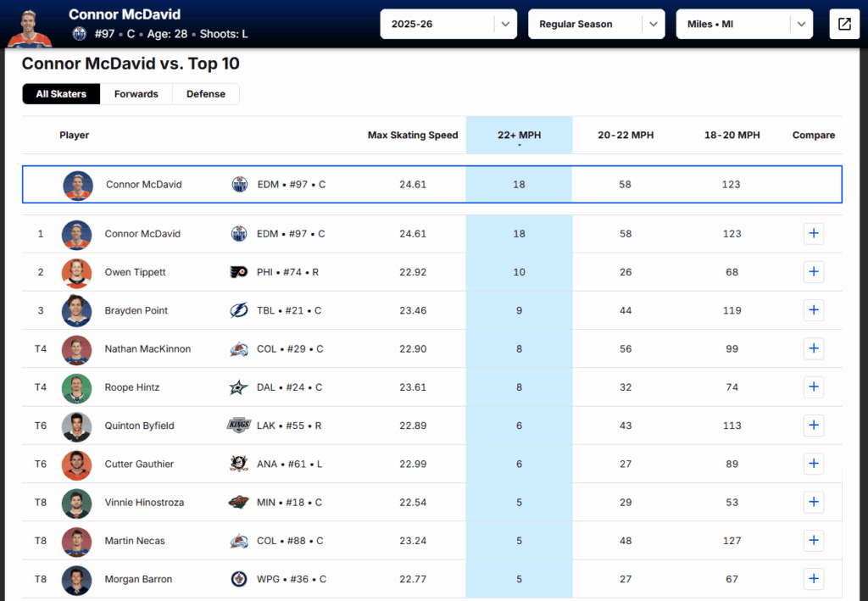This screenshot has width=868, height=601.
Task: Click the Tampa Bay Lightning logo
Action: (240, 310)
